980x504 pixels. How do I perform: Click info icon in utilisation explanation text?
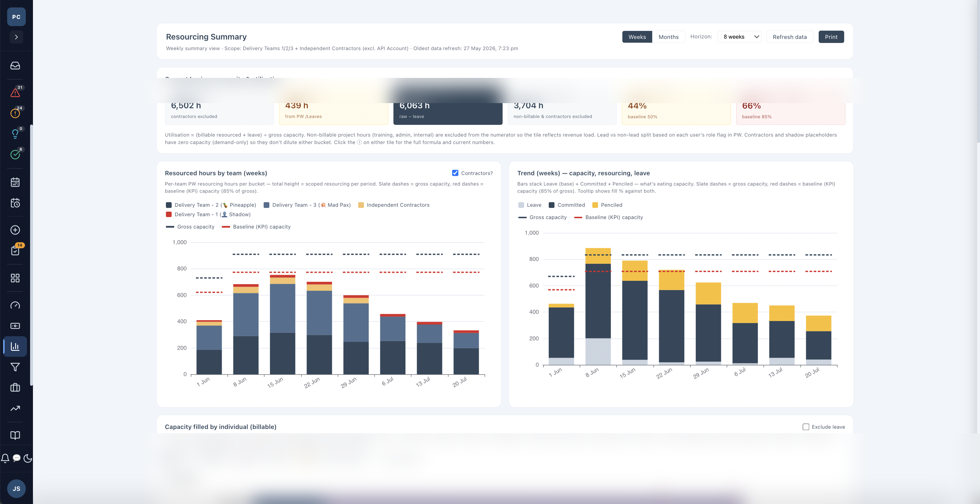[359, 143]
